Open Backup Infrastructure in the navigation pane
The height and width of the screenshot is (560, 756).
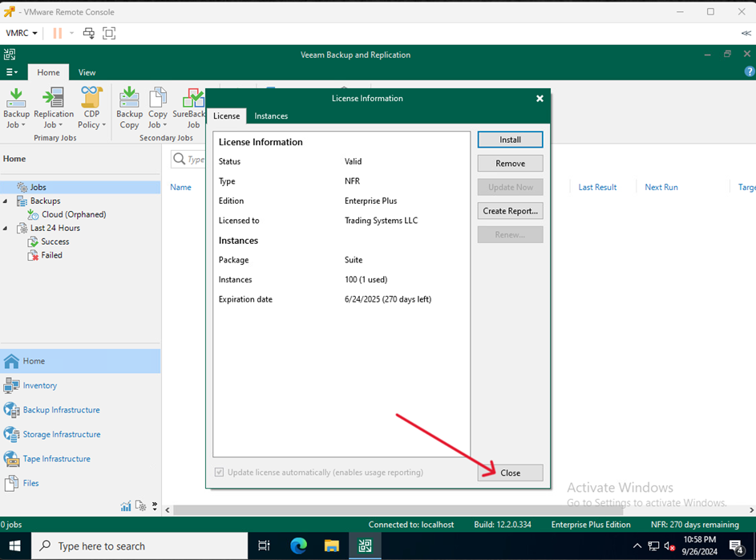click(61, 410)
